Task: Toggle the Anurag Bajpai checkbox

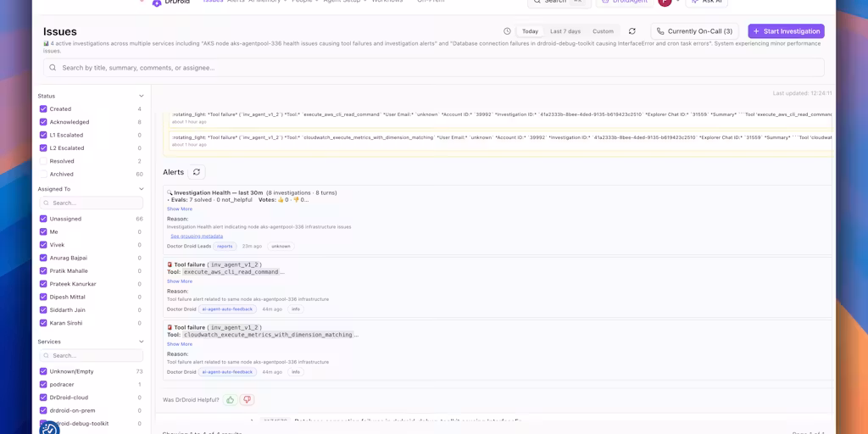Action: (x=43, y=258)
